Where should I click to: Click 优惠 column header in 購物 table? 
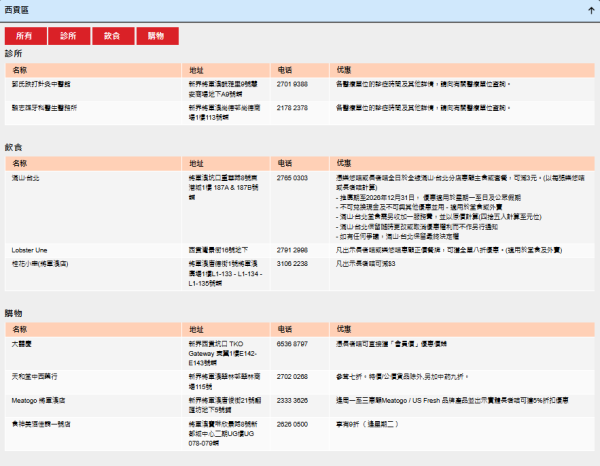point(344,329)
